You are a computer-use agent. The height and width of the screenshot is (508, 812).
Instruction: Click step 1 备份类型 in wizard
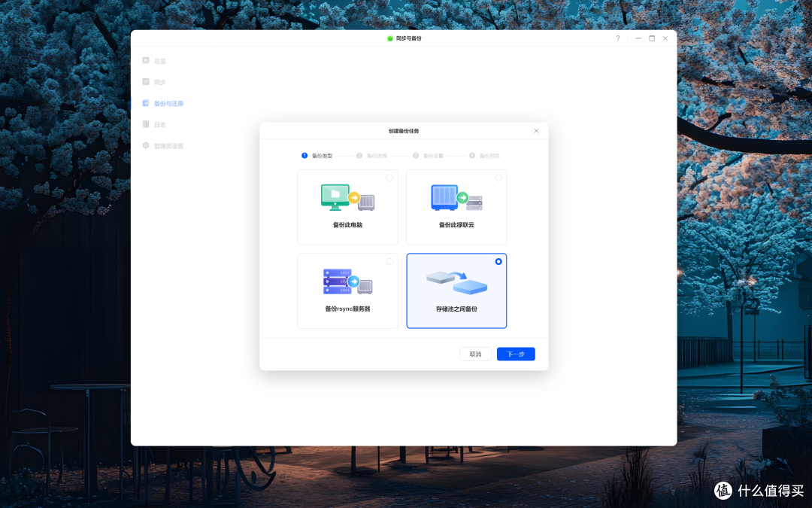pos(317,156)
